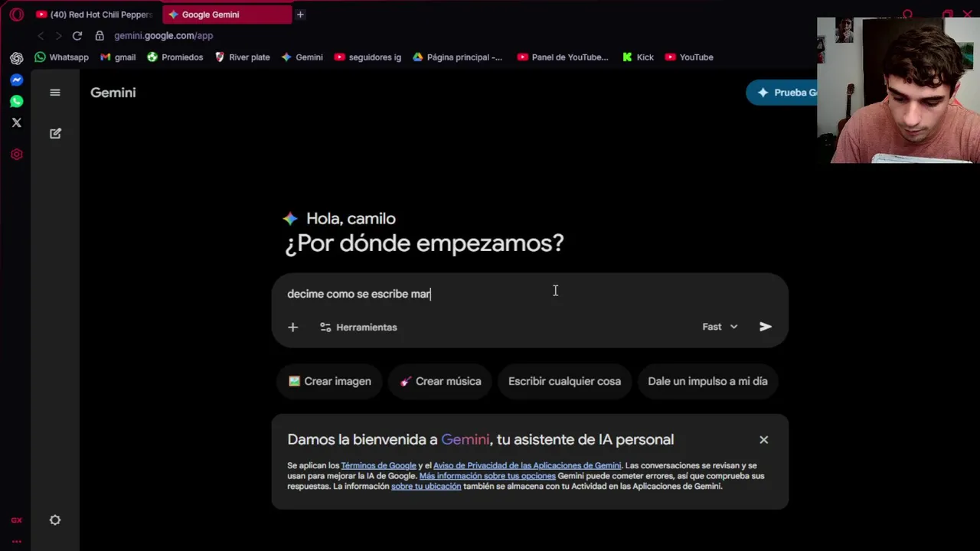
Task: Open the River plate bookmark
Action: (x=242, y=57)
